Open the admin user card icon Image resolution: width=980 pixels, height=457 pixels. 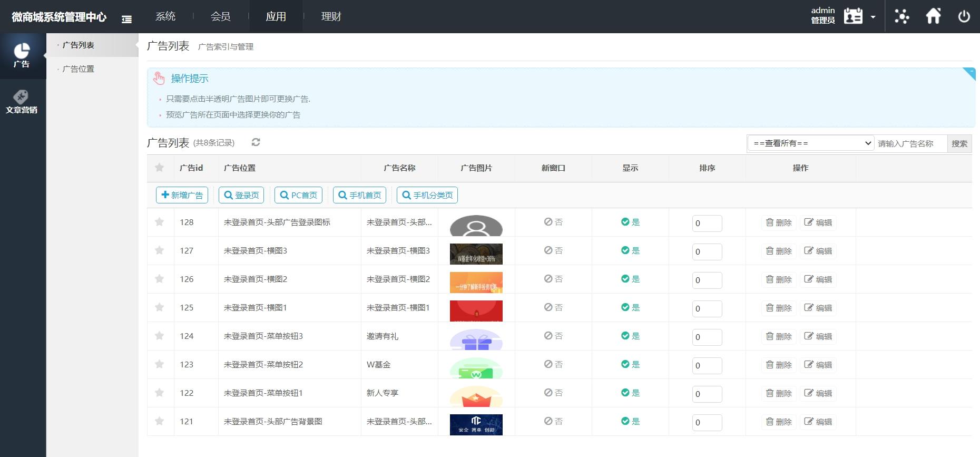click(x=853, y=16)
